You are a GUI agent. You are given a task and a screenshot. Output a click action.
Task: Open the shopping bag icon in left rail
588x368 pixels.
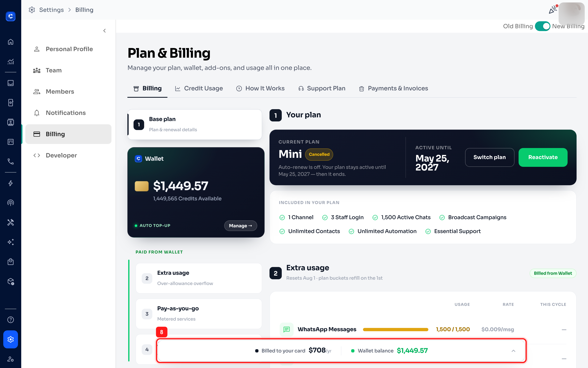coord(10,262)
